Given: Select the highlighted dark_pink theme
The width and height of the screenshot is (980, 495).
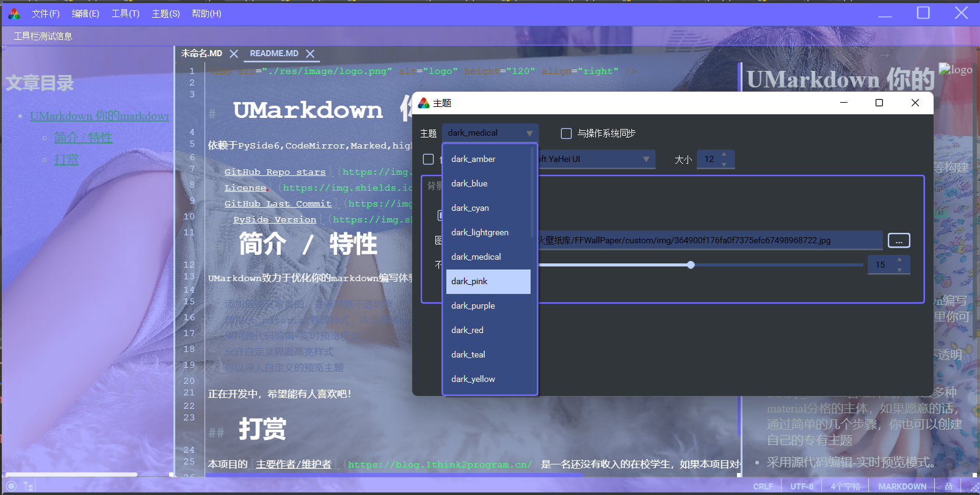Looking at the screenshot, I should 488,281.
